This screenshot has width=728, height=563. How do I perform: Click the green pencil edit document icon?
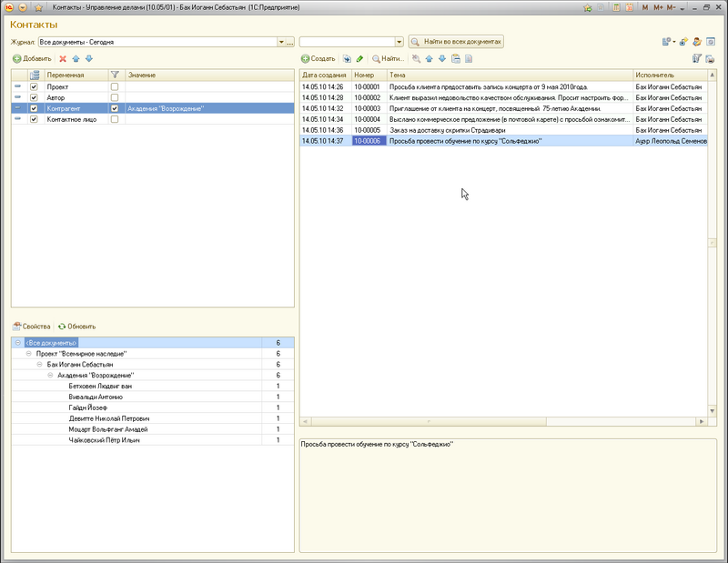[x=359, y=58]
